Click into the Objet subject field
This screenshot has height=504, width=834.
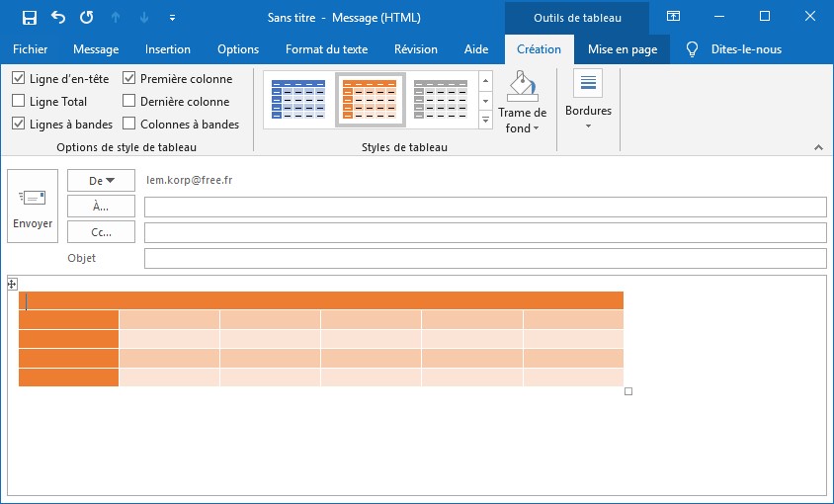[x=484, y=258]
